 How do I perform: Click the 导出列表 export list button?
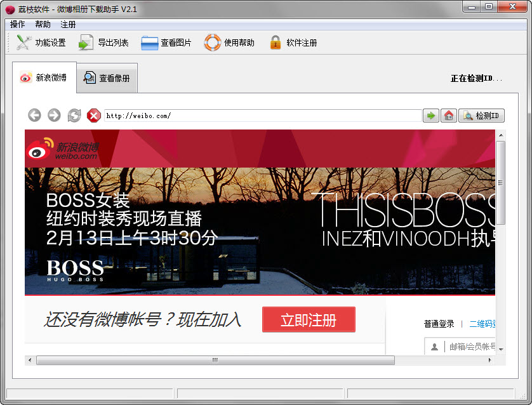click(x=103, y=43)
